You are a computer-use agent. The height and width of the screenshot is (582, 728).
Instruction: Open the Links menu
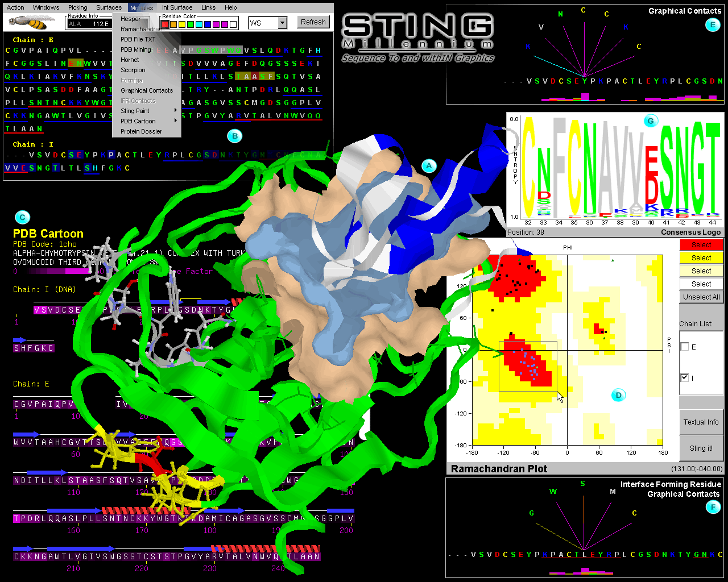209,7
